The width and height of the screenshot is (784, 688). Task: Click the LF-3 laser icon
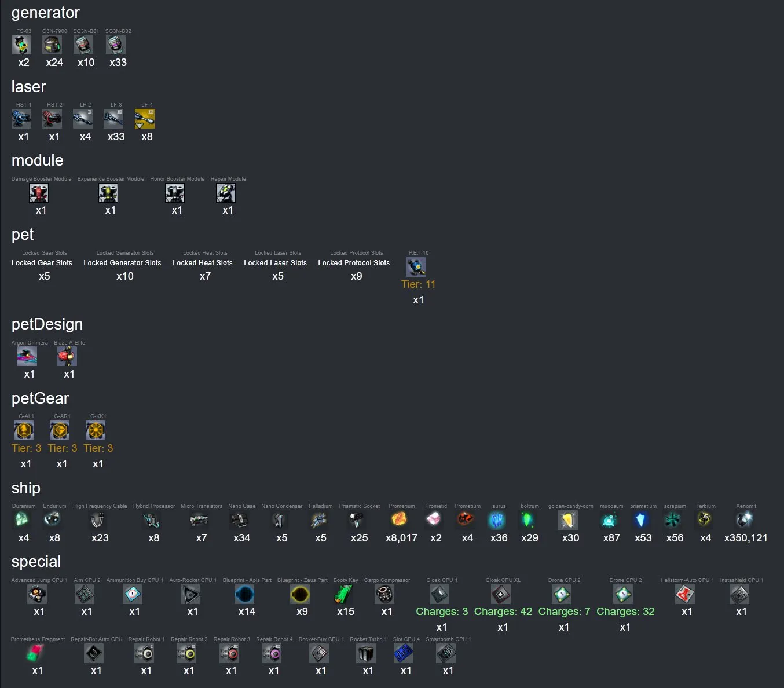tap(113, 119)
